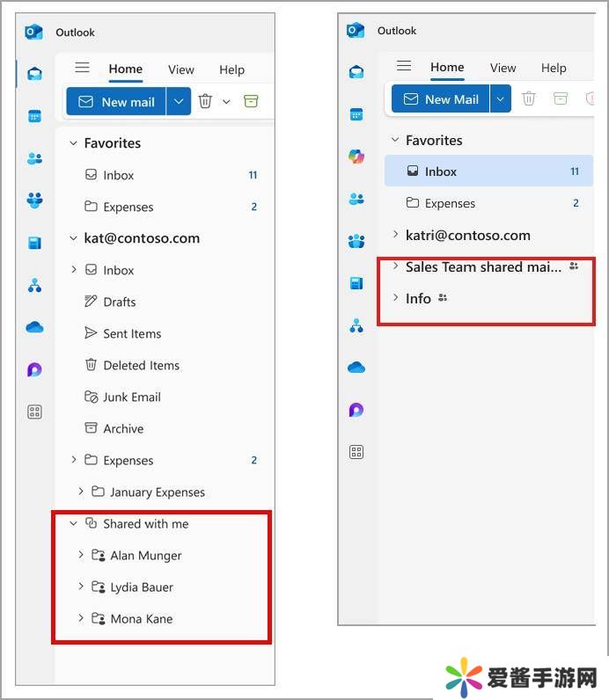Open the Archive folder
Image resolution: width=609 pixels, height=700 pixels.
point(122,428)
